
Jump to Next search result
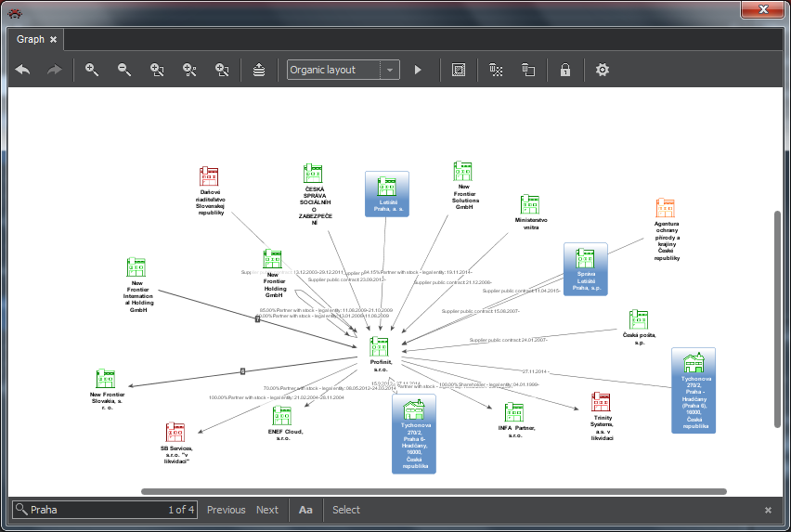267,510
